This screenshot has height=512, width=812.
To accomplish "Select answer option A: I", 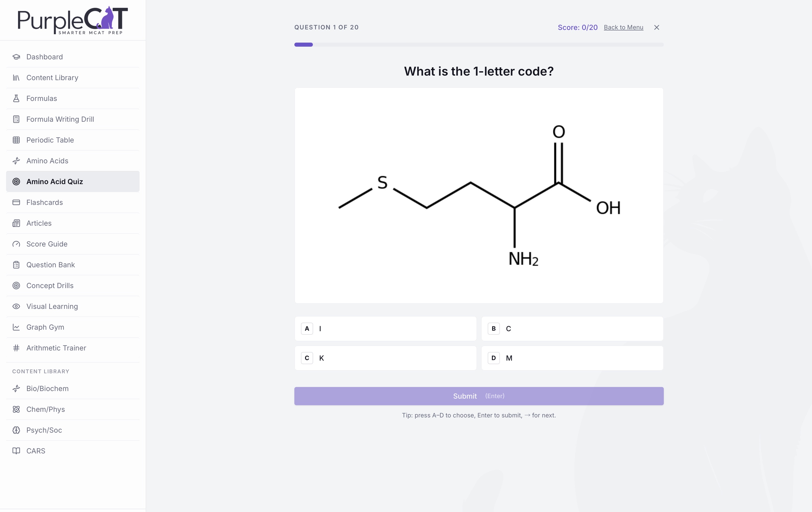I will point(385,329).
